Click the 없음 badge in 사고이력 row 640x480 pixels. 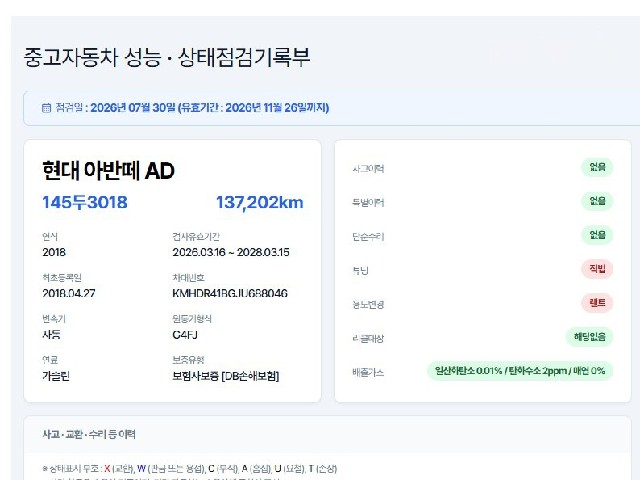(597, 167)
